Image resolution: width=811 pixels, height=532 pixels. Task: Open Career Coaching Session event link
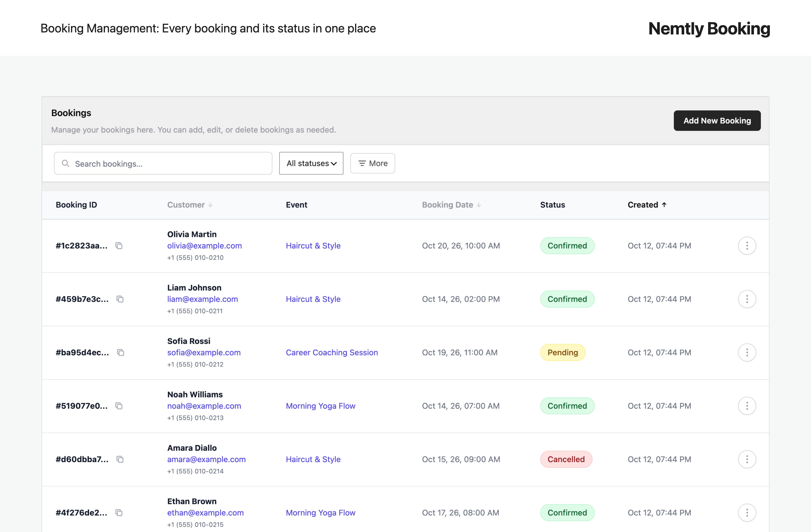tap(332, 352)
